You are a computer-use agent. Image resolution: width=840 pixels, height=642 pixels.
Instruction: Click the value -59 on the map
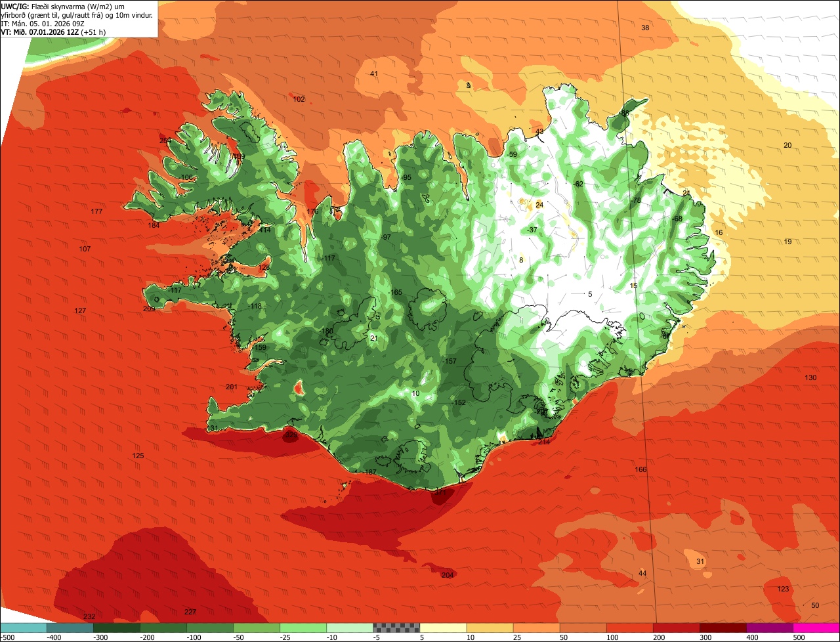click(x=513, y=154)
